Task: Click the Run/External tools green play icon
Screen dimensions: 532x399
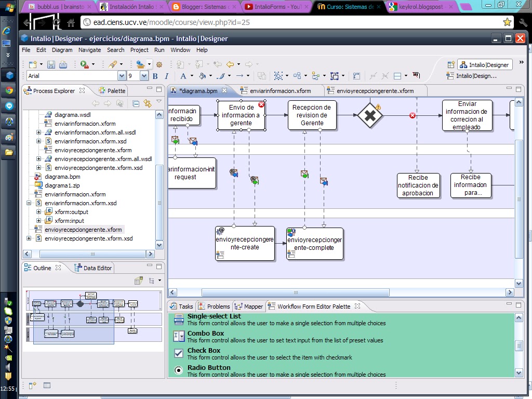Action: 84,64
